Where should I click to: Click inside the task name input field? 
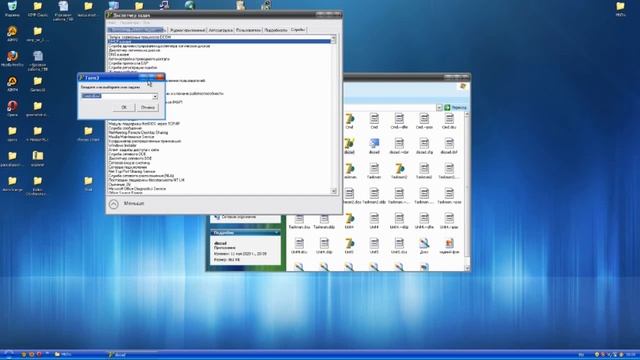pos(117,96)
